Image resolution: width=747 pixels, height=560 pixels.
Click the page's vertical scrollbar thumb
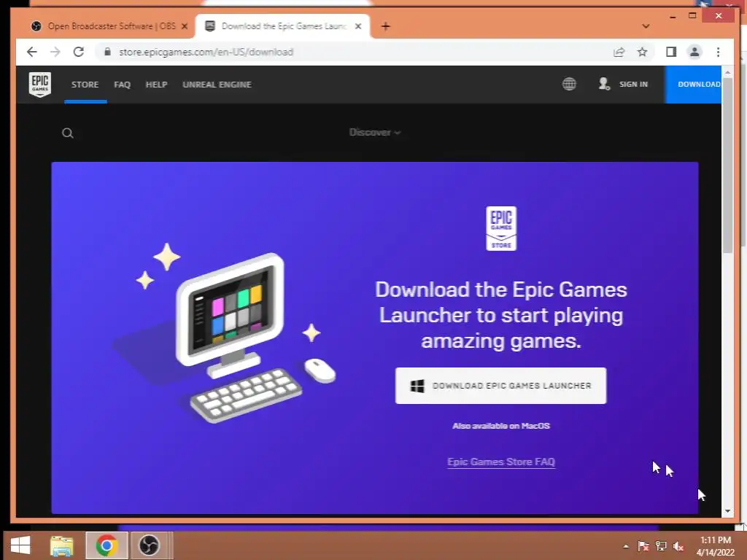[727, 164]
